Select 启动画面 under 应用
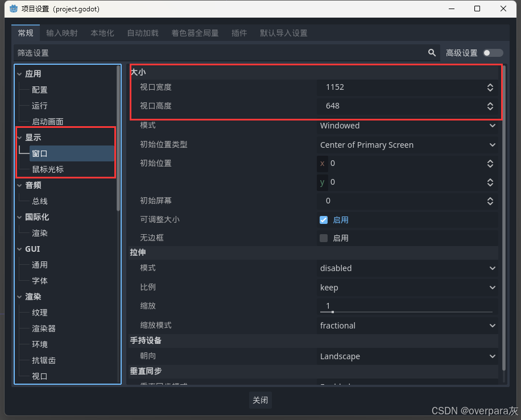Screen dimensions: 521x420 pos(49,121)
